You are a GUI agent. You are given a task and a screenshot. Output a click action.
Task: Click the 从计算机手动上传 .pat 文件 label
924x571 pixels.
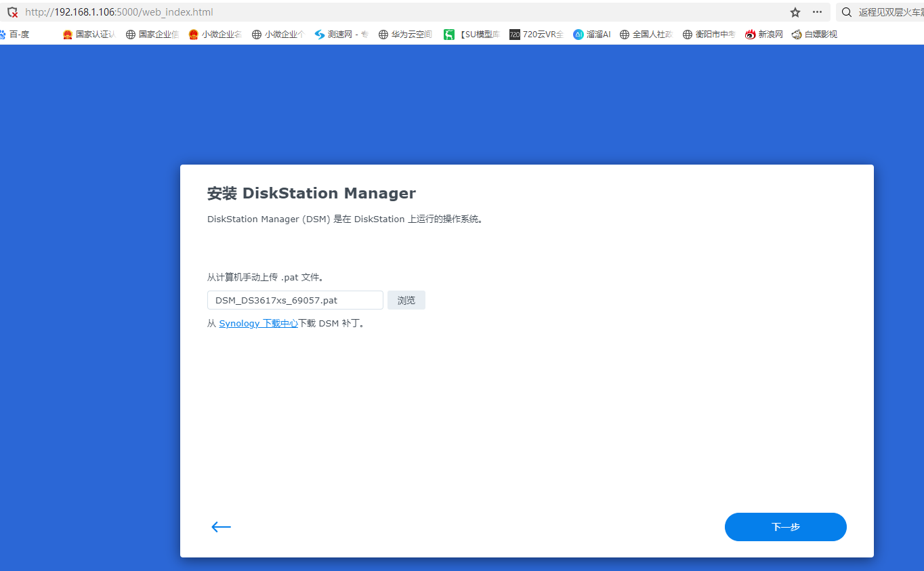pos(266,278)
